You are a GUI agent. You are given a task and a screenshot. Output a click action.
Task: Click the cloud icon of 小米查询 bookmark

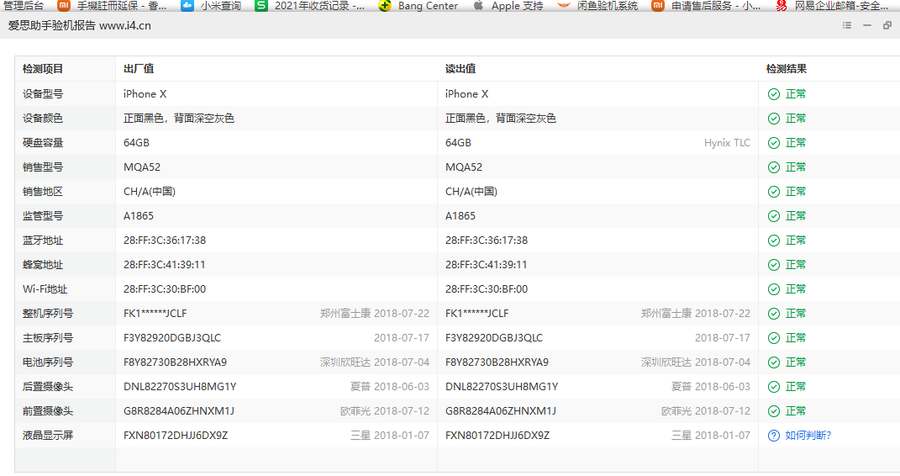click(187, 5)
